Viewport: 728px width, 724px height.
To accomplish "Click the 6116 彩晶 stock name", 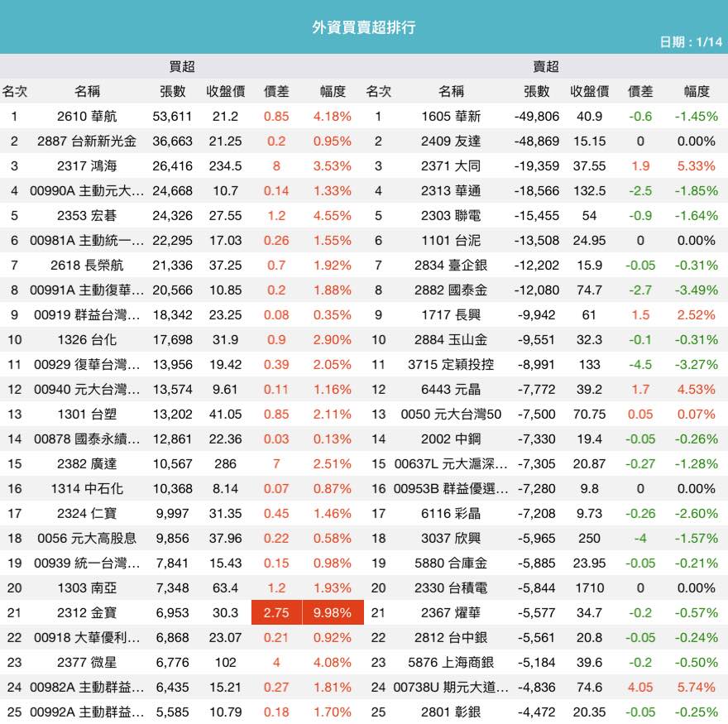I will pos(451,514).
